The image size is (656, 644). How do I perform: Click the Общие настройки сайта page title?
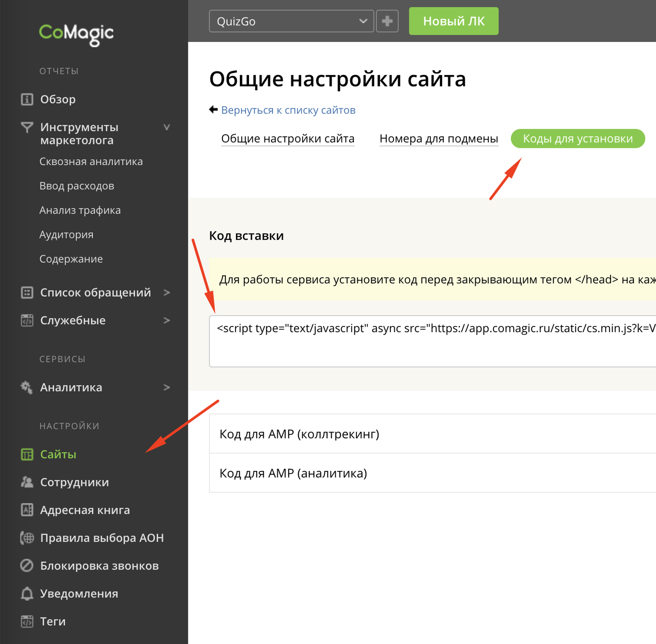click(338, 79)
